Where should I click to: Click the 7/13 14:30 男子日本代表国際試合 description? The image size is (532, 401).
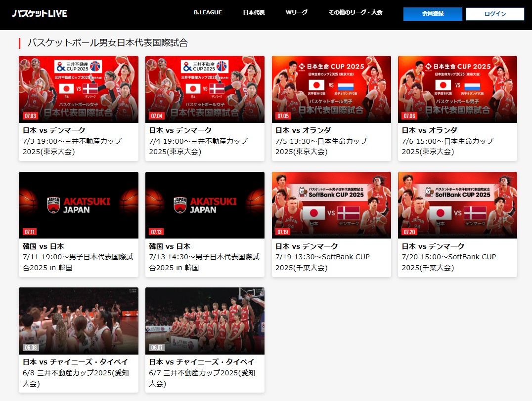click(204, 262)
